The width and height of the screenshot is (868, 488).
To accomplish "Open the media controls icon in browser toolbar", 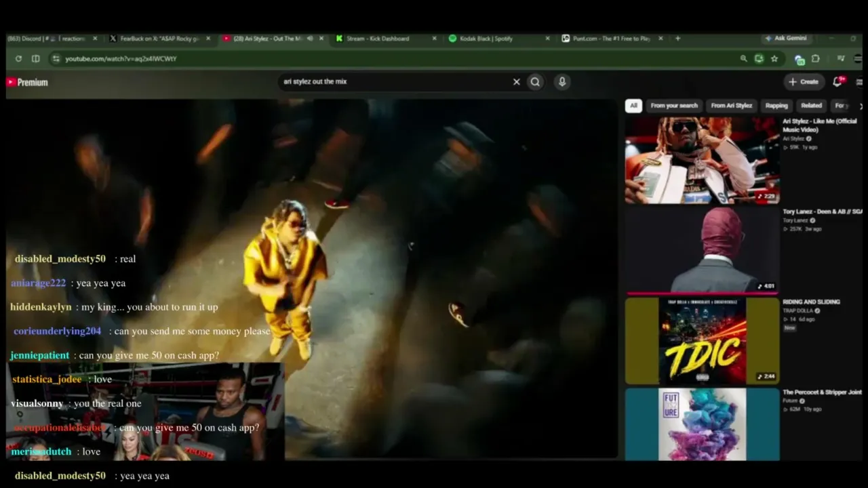I will point(841,59).
